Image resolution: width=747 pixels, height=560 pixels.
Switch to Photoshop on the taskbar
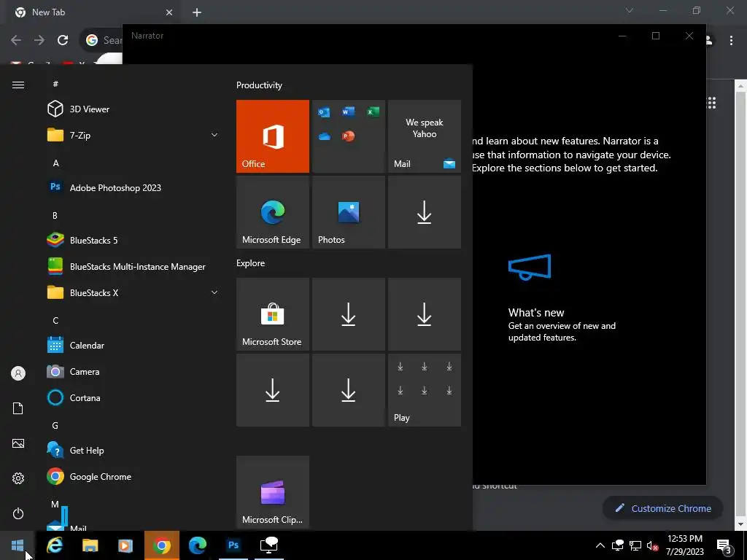pyautogui.click(x=233, y=545)
